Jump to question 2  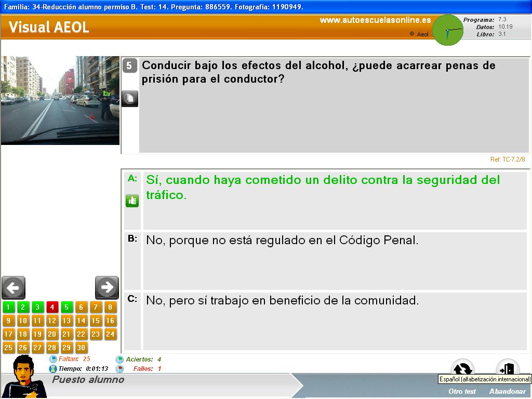coord(23,308)
